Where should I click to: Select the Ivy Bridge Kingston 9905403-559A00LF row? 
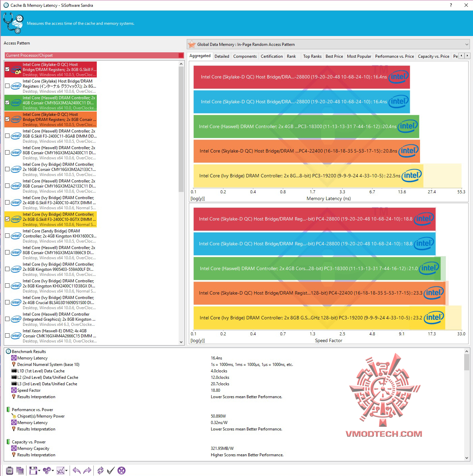click(x=51, y=269)
